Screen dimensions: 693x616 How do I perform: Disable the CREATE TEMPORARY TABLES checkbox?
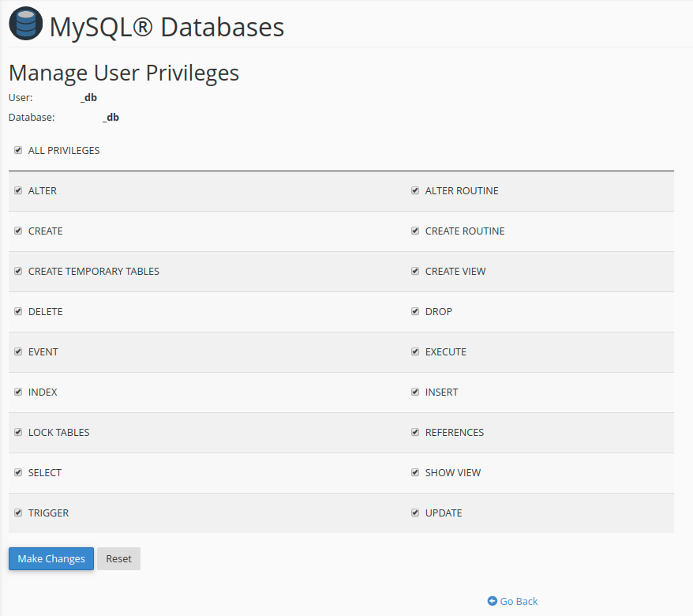click(x=18, y=271)
